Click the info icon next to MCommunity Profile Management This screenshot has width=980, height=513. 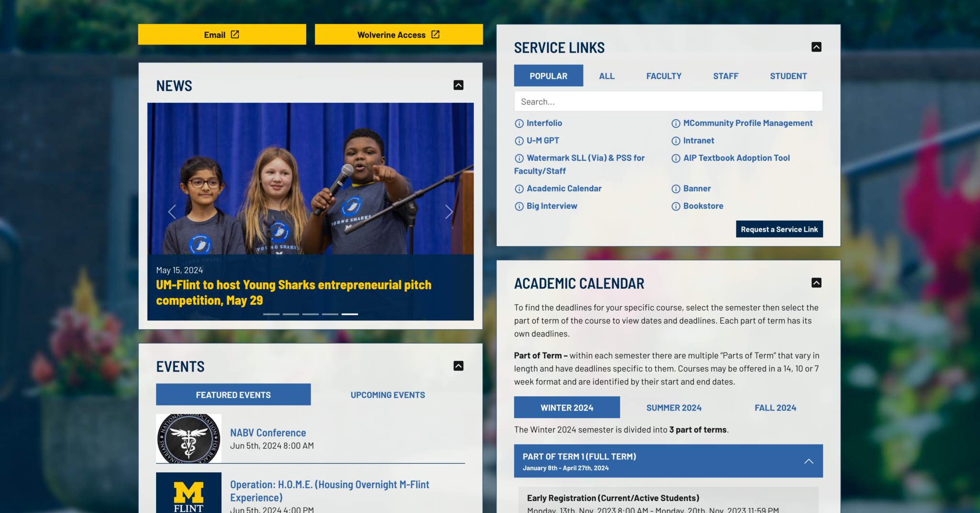click(676, 123)
